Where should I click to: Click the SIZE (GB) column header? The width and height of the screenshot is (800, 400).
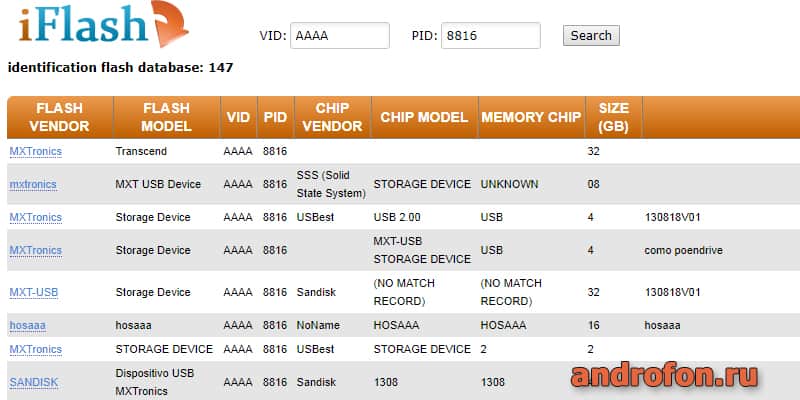point(613,117)
